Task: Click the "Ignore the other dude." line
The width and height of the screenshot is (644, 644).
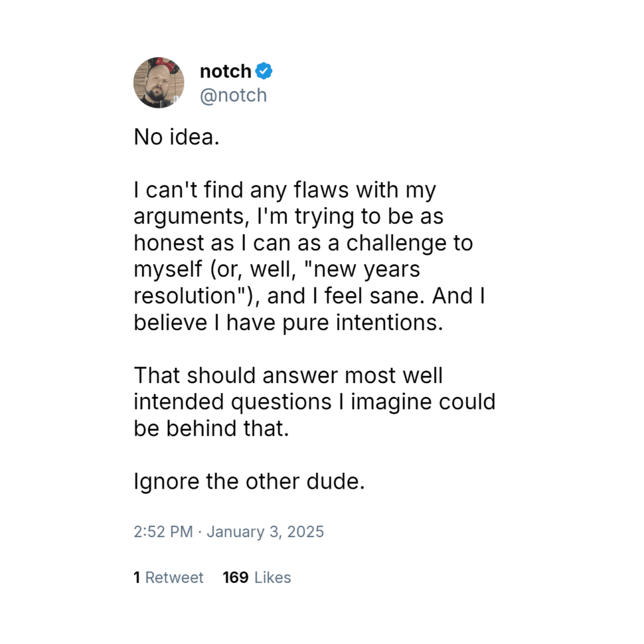Action: click(x=249, y=482)
